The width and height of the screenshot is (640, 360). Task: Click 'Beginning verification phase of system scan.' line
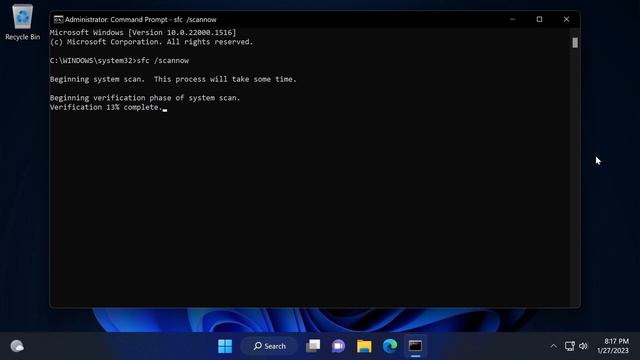(x=145, y=98)
